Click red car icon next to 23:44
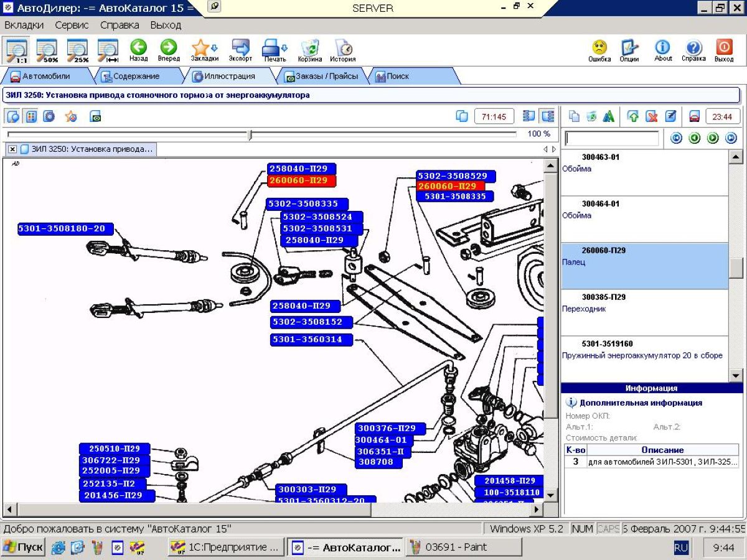Screen dimensions: 747x560 (695, 116)
